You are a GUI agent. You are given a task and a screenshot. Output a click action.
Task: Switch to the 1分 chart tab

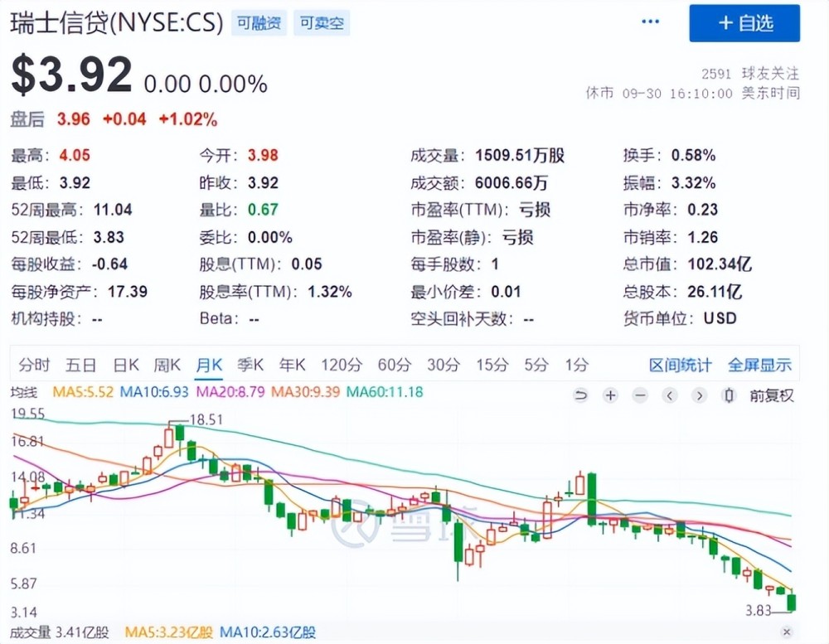(577, 365)
